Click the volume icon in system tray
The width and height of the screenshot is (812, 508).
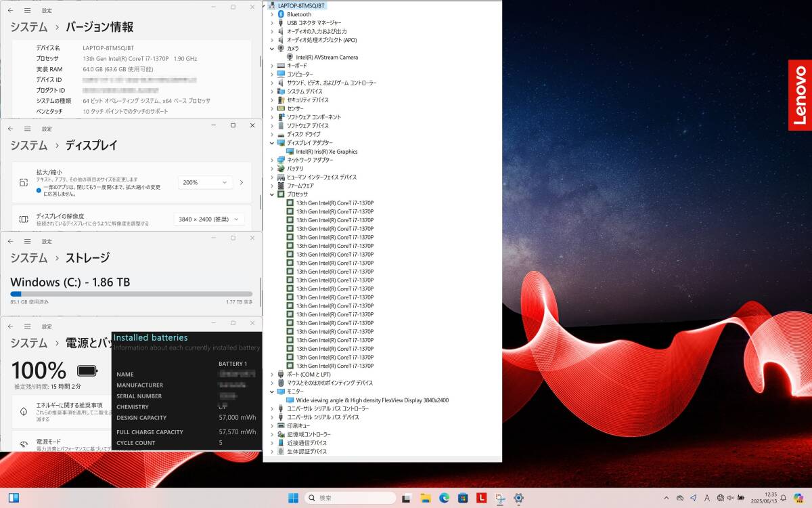[731, 498]
